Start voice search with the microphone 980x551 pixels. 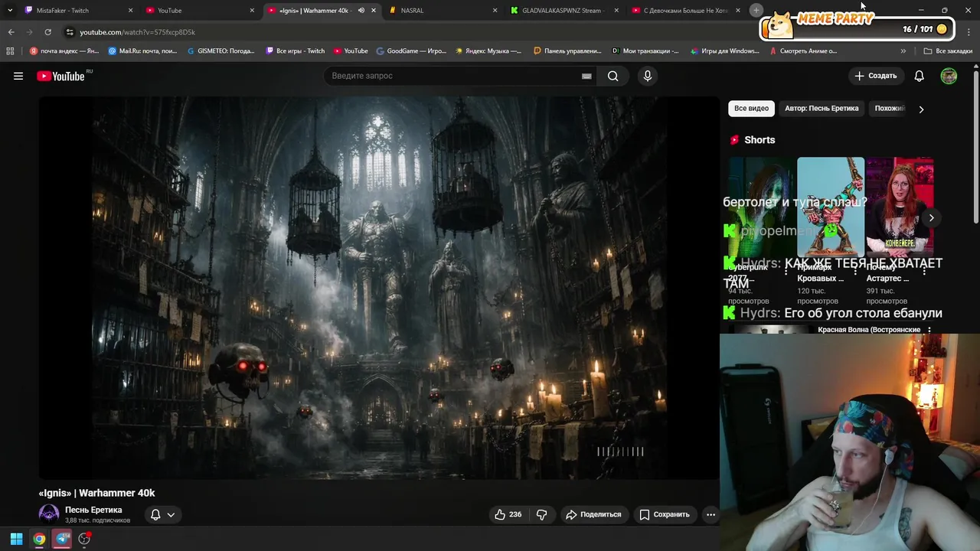pyautogui.click(x=648, y=76)
